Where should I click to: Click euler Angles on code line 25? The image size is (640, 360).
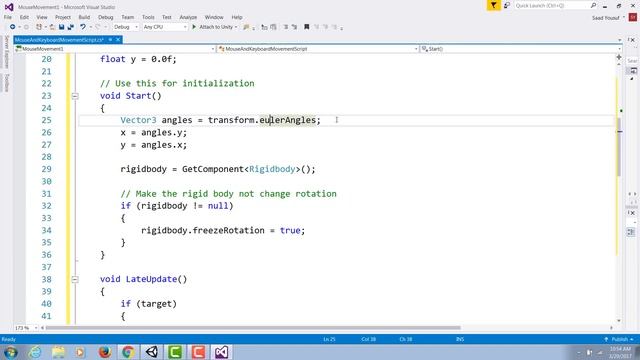point(287,120)
